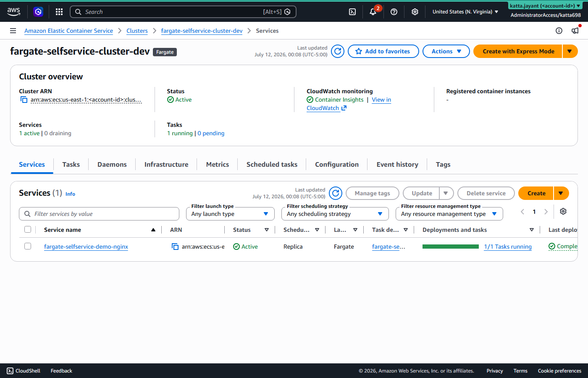
Task: Switch to the Configuration tab
Action: (337, 164)
